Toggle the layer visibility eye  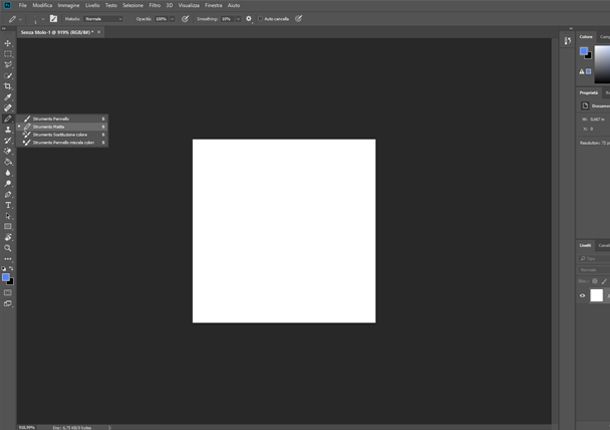(582, 296)
